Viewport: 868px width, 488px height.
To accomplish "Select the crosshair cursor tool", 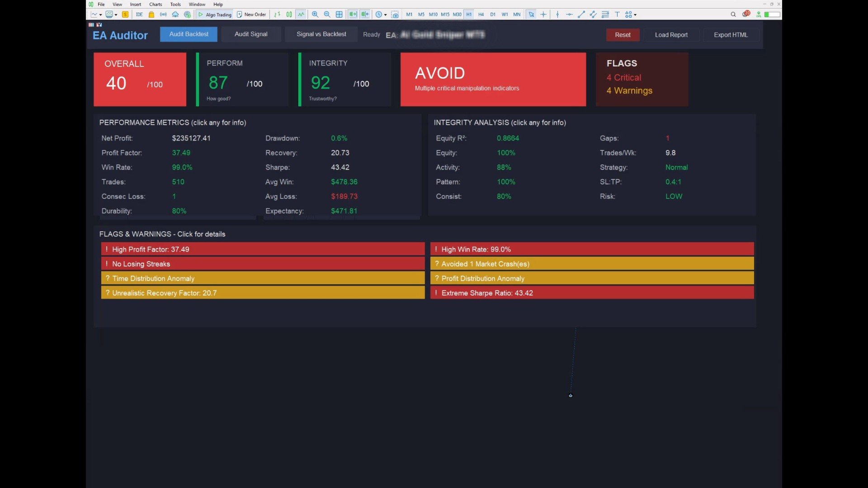I will click(x=543, y=14).
